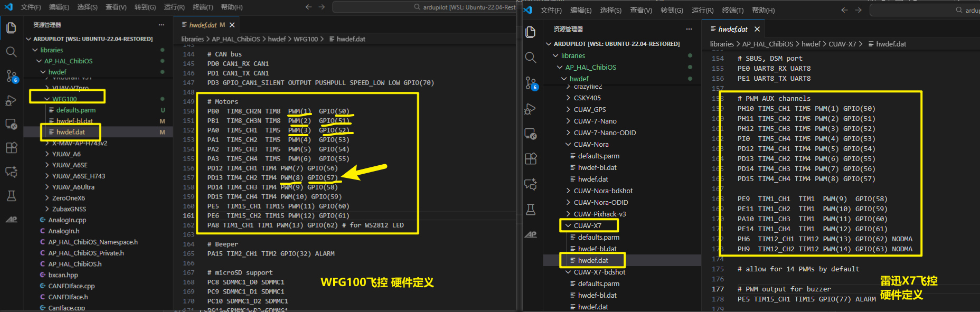Open Extensions view in the left window
This screenshot has width=980, height=312.
11,148
